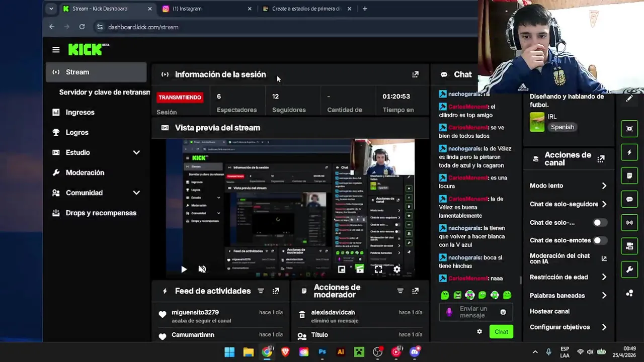
Task: Open preview settings gear in stream preview
Action: [397, 269]
